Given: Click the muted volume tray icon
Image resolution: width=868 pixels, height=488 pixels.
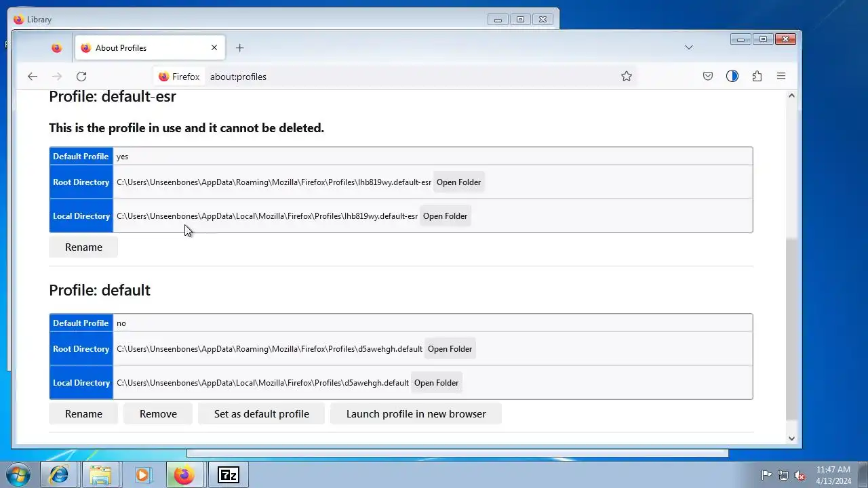Looking at the screenshot, I should [800, 475].
